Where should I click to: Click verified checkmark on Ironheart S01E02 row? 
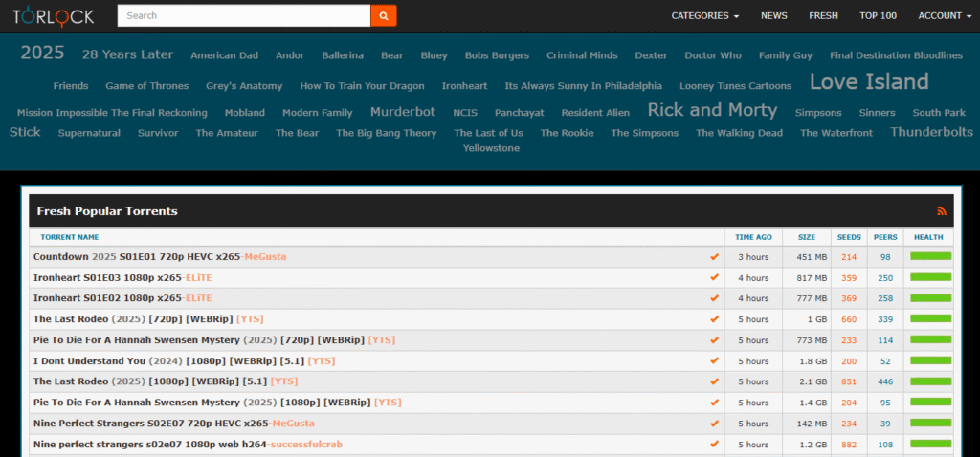pos(714,298)
